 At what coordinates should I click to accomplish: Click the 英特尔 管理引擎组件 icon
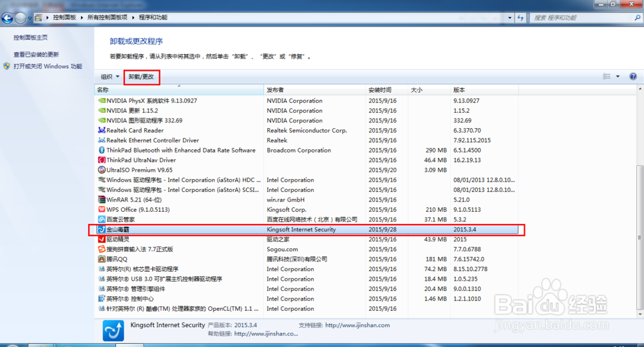(x=102, y=288)
